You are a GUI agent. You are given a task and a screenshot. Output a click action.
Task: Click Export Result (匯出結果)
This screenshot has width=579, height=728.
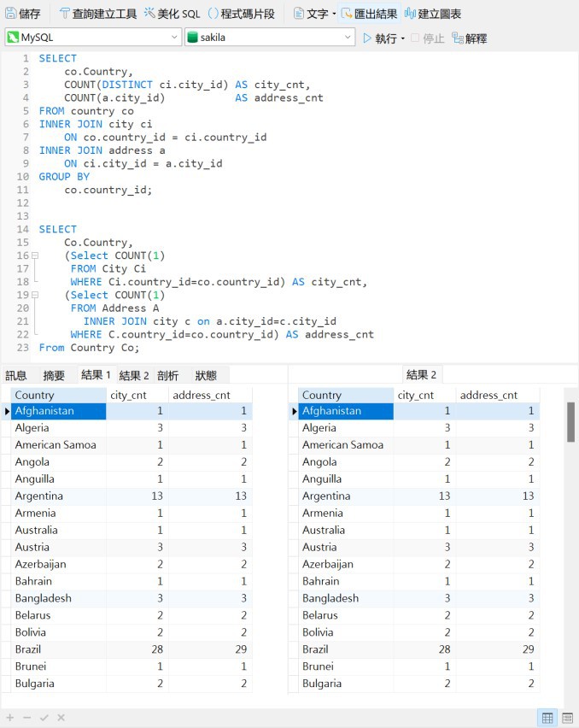pos(369,14)
